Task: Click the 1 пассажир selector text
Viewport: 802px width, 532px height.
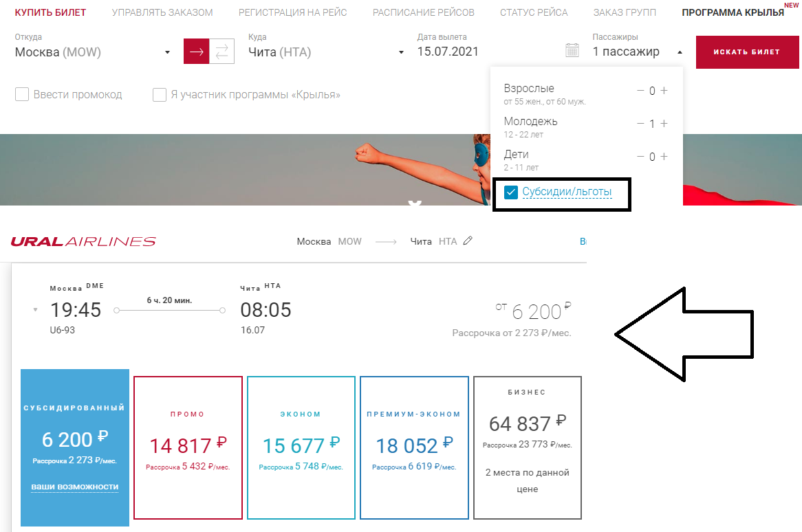Action: pos(626,52)
